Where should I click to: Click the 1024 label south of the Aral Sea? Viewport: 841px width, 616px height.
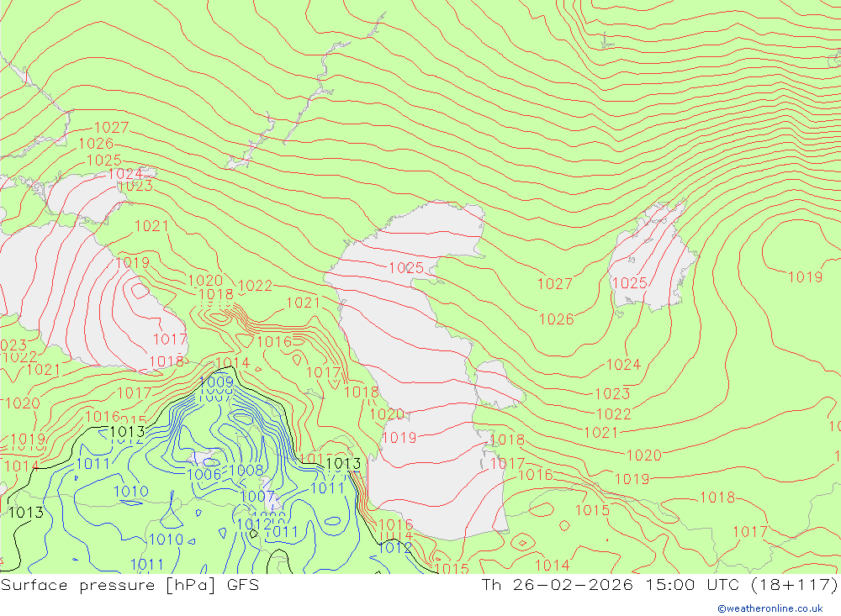coord(624,365)
